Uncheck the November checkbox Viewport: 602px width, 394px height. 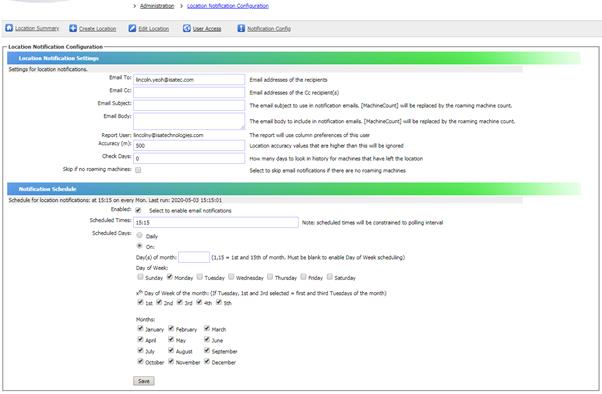tap(171, 361)
